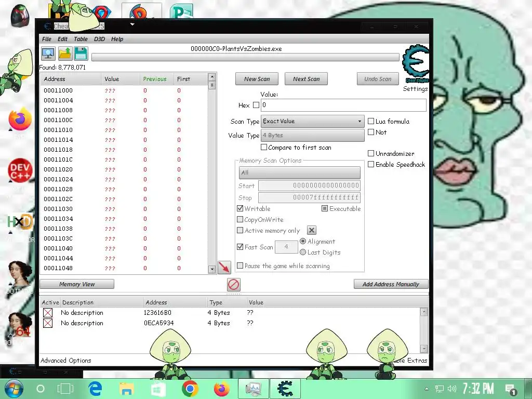The height and width of the screenshot is (399, 532).
Task: Select the Alignment radio button
Action: point(303,241)
